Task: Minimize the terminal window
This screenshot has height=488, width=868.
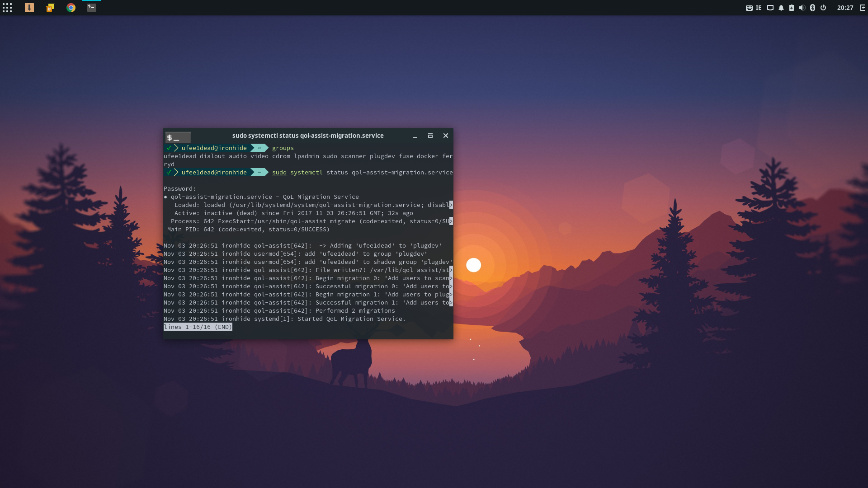Action: point(415,136)
